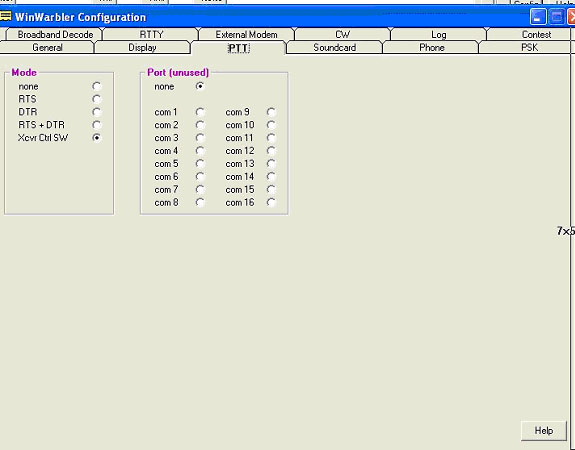Choose com 1 port
The width and height of the screenshot is (575, 450).
pyautogui.click(x=200, y=112)
